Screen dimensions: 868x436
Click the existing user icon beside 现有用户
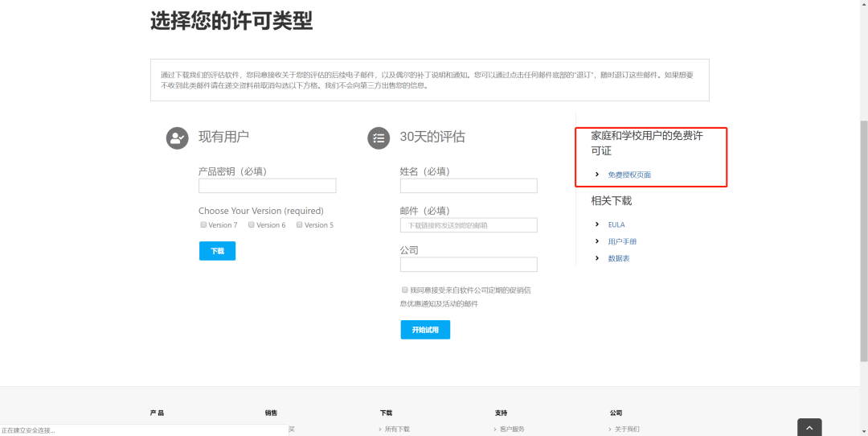click(178, 138)
